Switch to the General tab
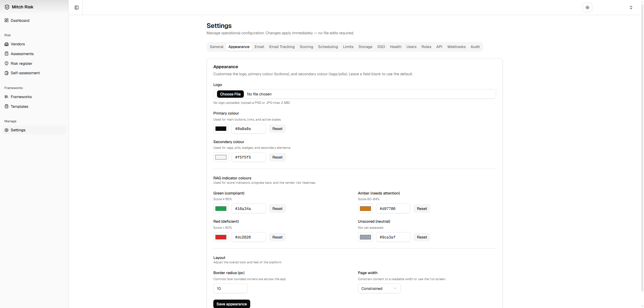The image size is (644, 308). click(216, 47)
